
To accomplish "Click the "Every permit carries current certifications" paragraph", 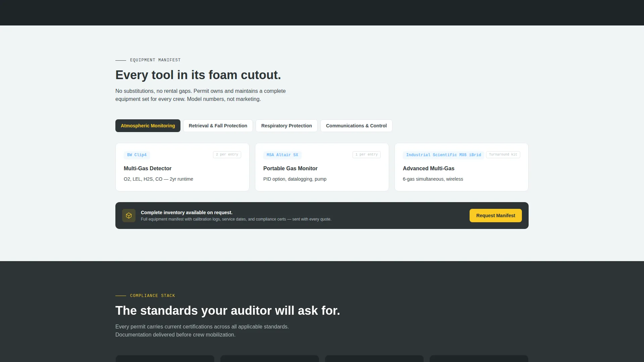I will point(202,330).
